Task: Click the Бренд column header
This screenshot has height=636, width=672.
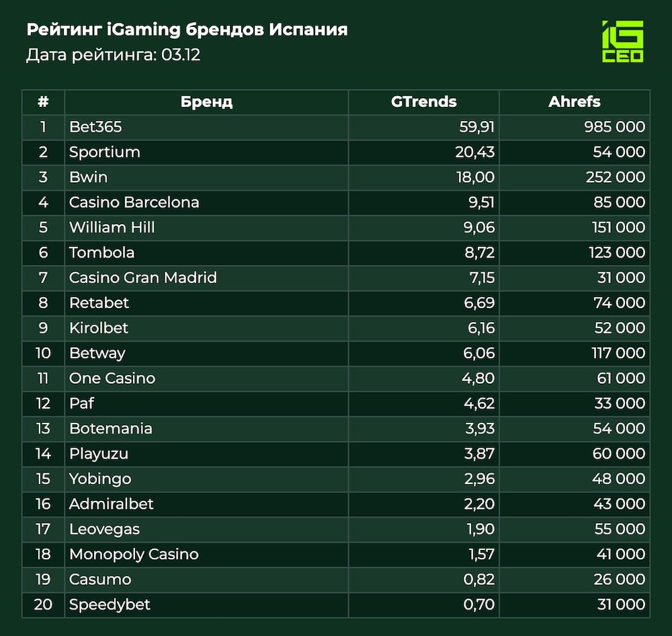Action: (206, 102)
